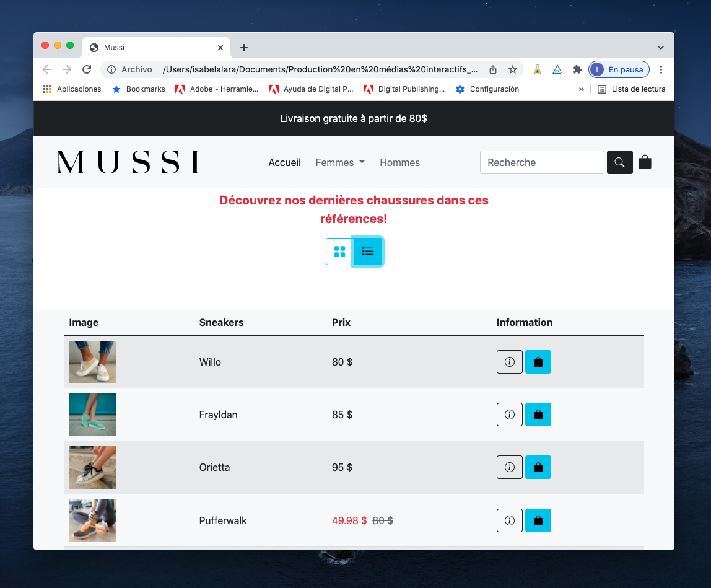Open the Hommes nav item
The image size is (711, 588).
(399, 162)
